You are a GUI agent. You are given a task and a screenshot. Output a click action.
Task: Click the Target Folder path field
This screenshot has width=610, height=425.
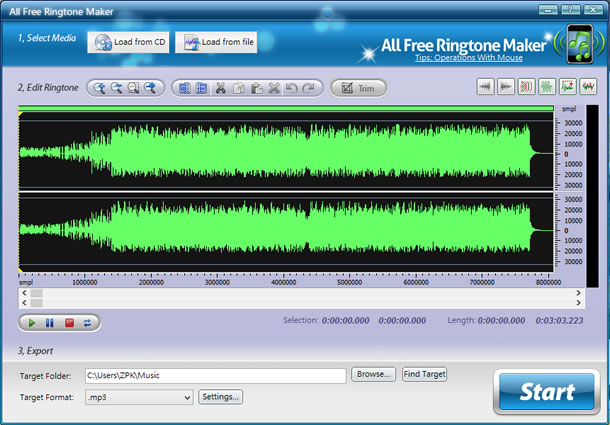[216, 376]
